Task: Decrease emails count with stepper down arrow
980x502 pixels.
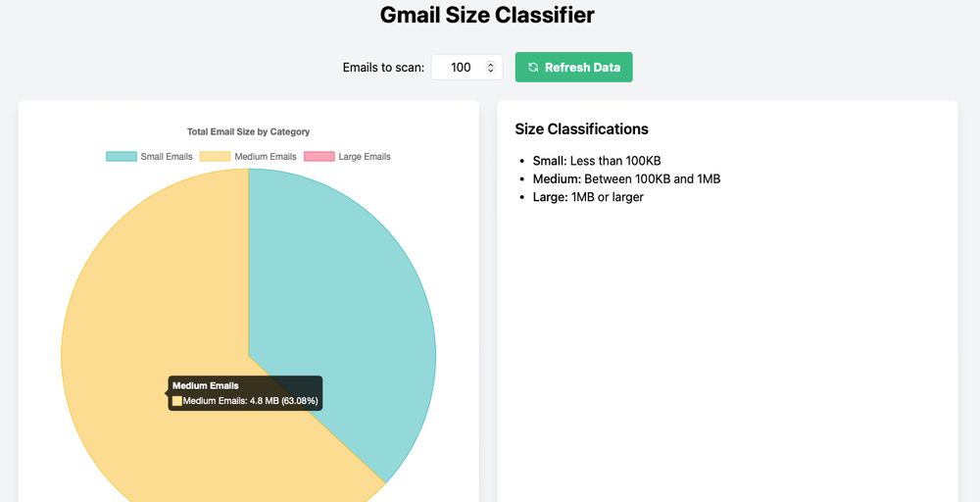Action: [491, 70]
